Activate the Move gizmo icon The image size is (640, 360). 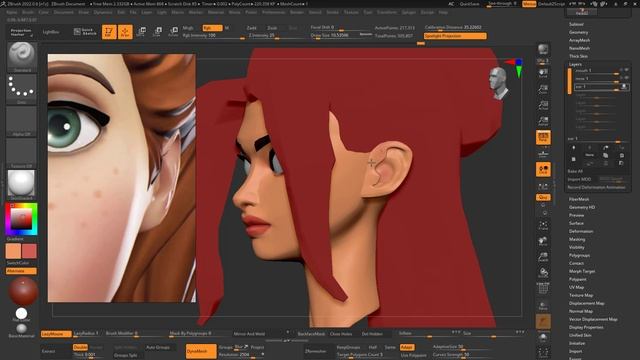[x=142, y=32]
